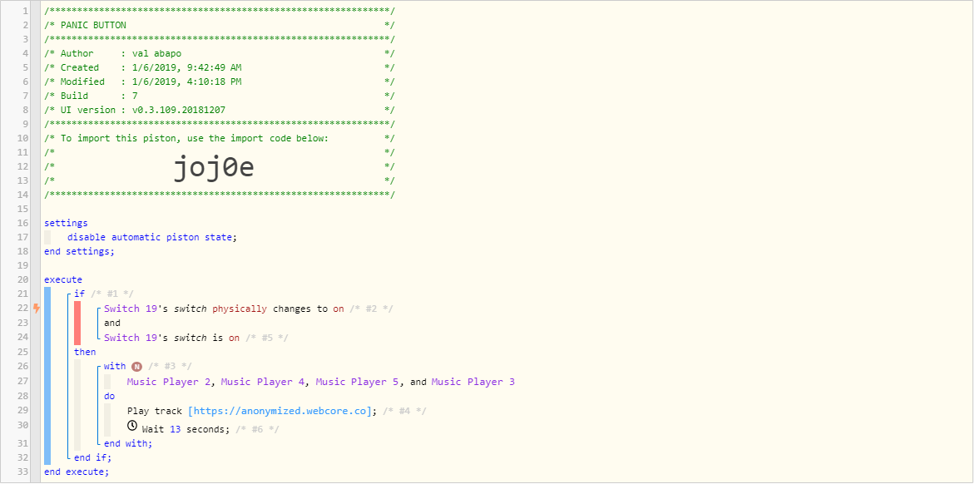Click the Author val abapo line
Screen dimensions: 980x489
tap(220, 53)
